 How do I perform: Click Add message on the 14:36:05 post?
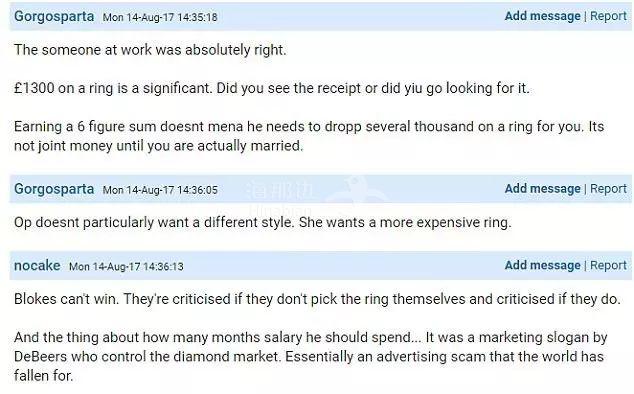coord(542,189)
